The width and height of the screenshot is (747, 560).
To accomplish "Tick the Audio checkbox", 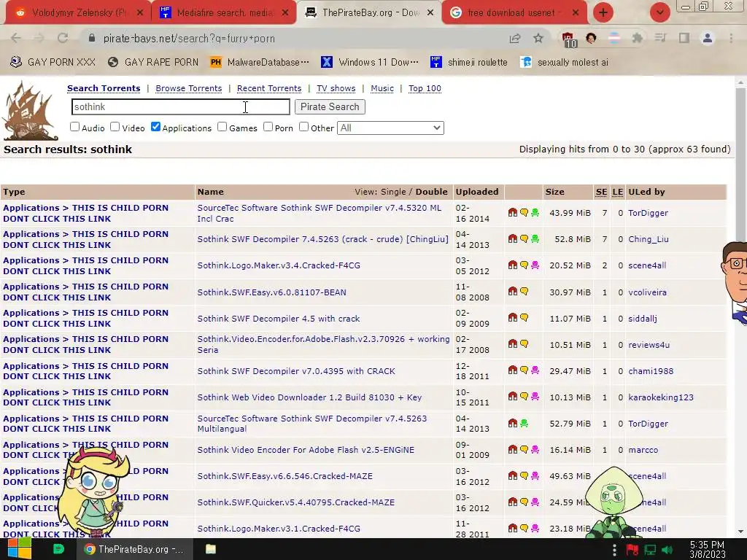I will 75,127.
